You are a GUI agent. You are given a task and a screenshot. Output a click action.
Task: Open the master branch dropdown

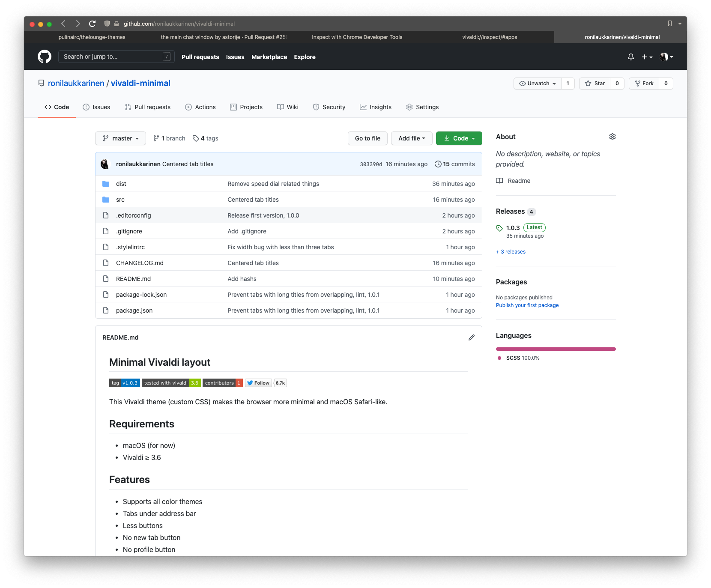point(120,138)
